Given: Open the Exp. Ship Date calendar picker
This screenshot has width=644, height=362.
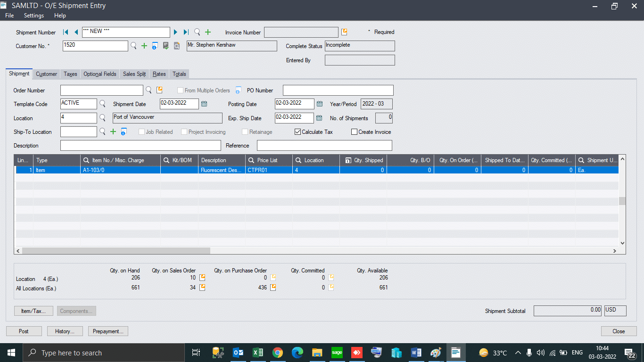Looking at the screenshot, I should [x=319, y=118].
